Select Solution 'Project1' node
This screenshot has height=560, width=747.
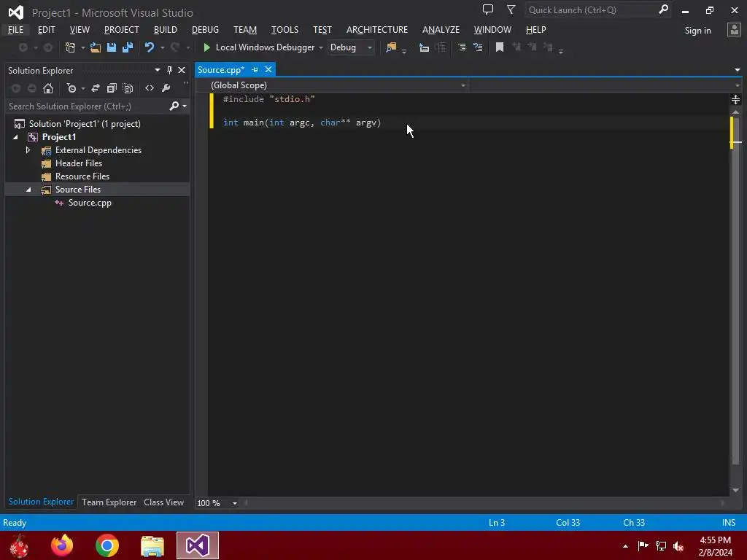click(x=85, y=124)
